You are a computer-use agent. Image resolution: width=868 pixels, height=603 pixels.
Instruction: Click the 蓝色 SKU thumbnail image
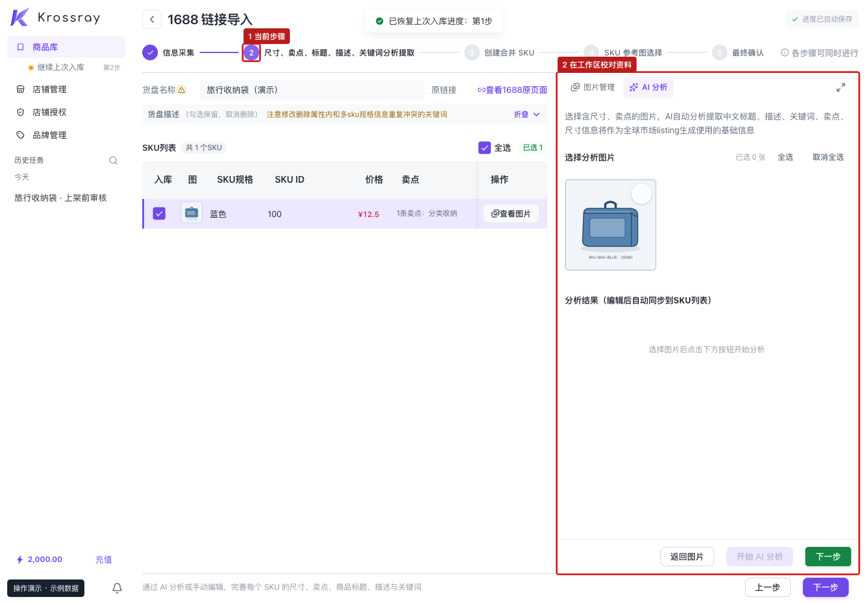tap(192, 213)
